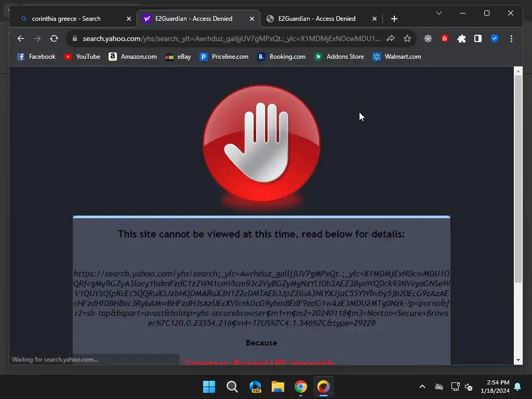Image resolution: width=532 pixels, height=399 pixels.
Task: Close the active E2Guardian tab
Action: pyautogui.click(x=252, y=19)
